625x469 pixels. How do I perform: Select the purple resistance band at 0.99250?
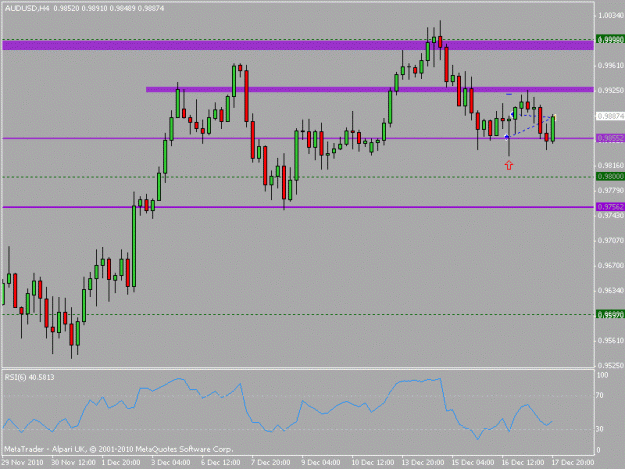369,90
